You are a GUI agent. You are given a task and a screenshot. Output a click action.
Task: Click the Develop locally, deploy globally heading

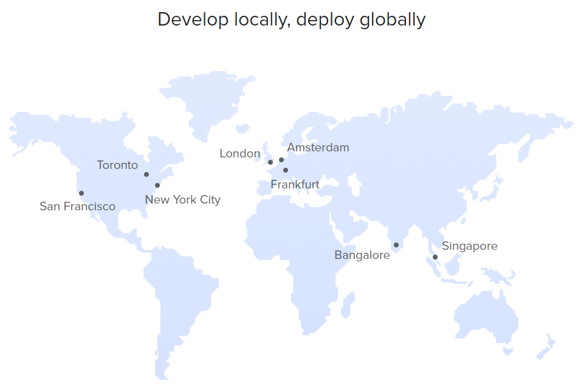(x=292, y=19)
